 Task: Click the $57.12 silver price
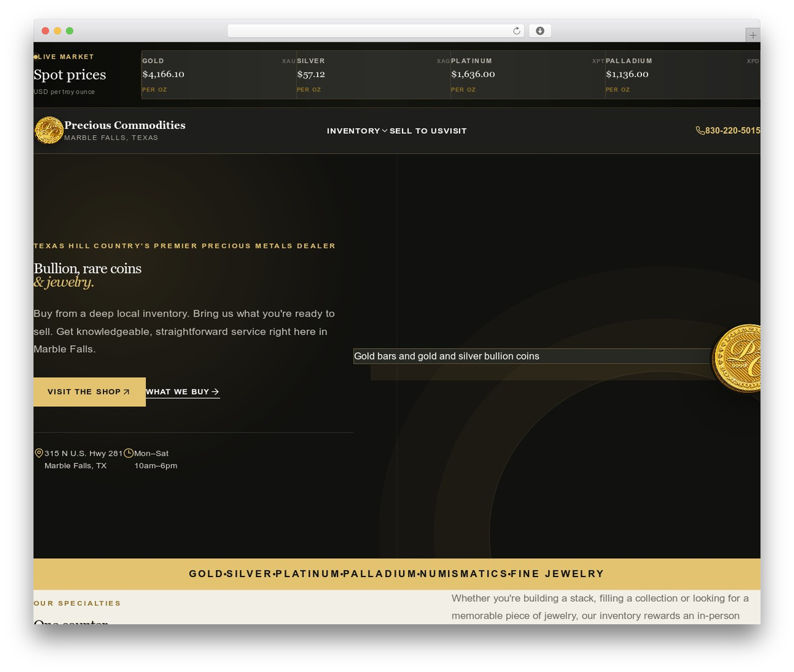311,74
